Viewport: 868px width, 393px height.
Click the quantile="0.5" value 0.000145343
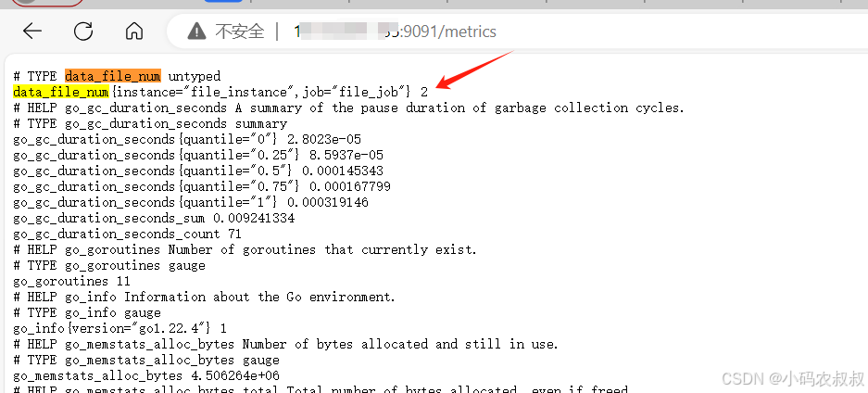click(x=342, y=171)
